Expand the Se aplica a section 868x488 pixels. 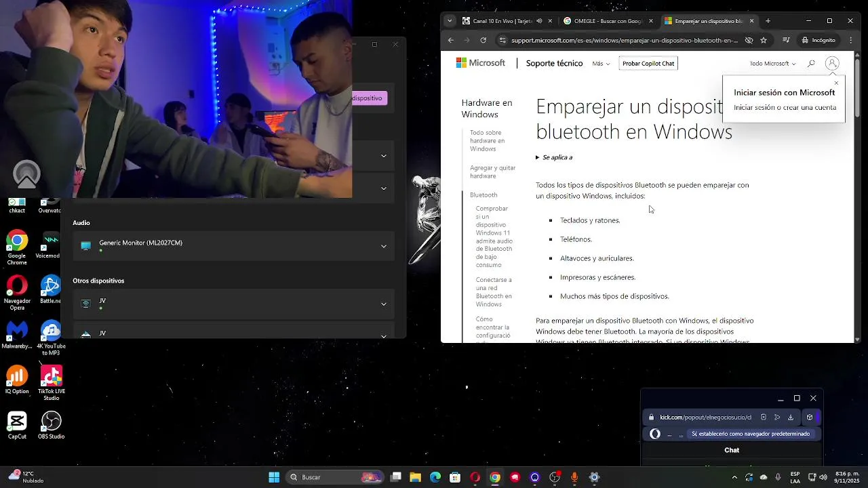[x=554, y=157]
